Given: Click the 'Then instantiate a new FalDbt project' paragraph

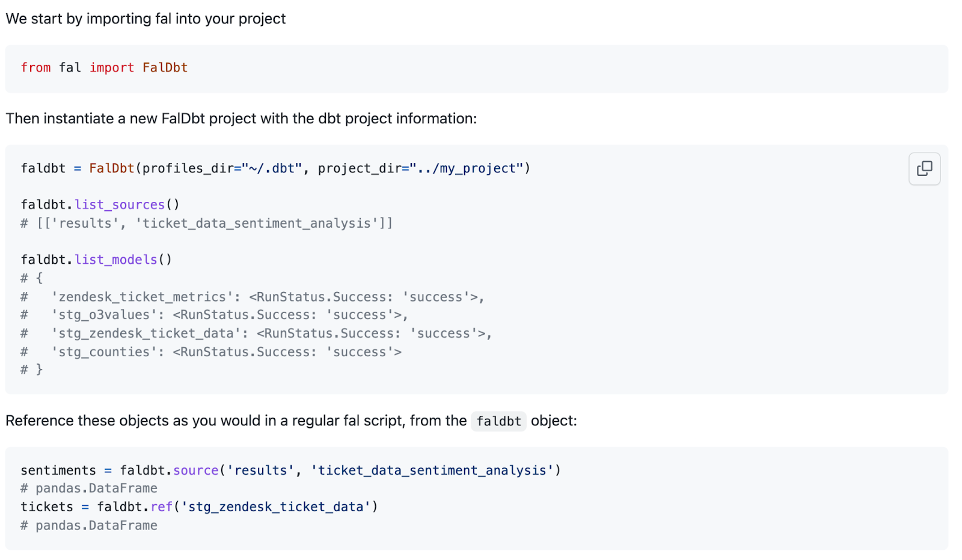Looking at the screenshot, I should click(240, 119).
